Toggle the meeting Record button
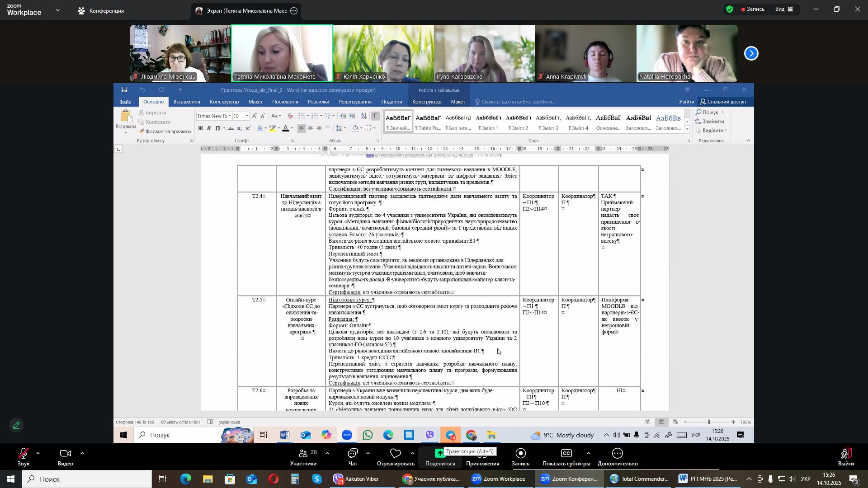Viewport: 868px width, 488px height. pyautogui.click(x=520, y=454)
